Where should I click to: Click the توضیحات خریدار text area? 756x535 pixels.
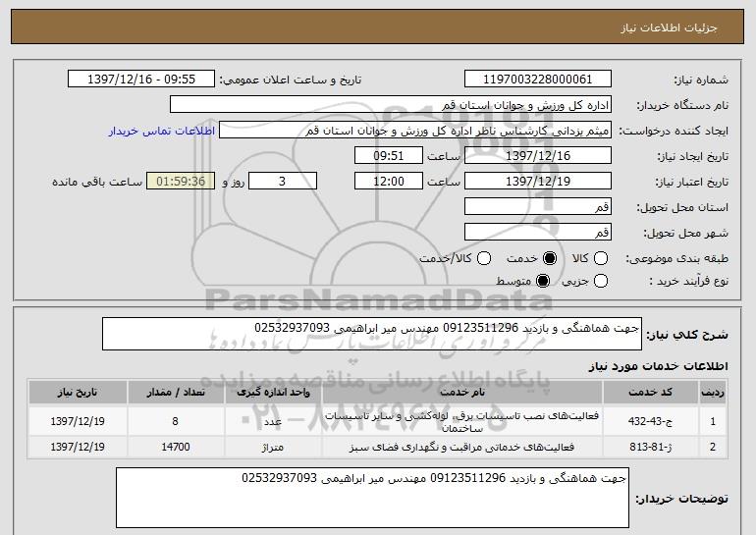point(372,498)
